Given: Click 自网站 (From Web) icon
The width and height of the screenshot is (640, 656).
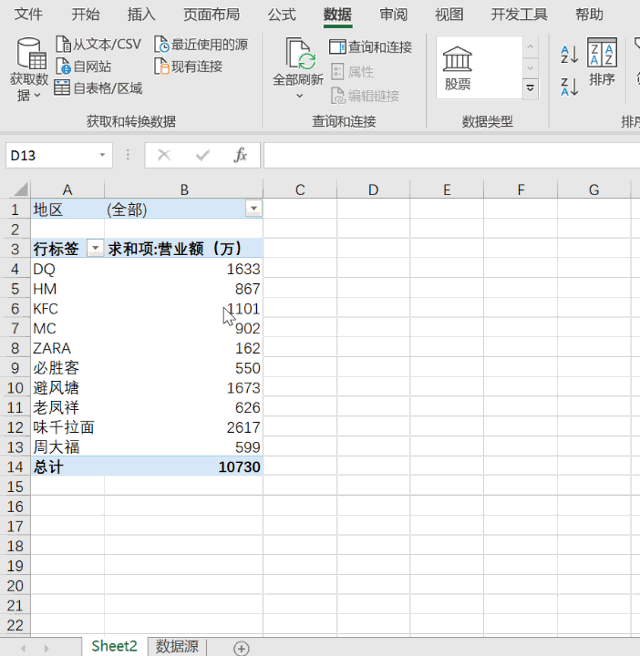Looking at the screenshot, I should 84,66.
